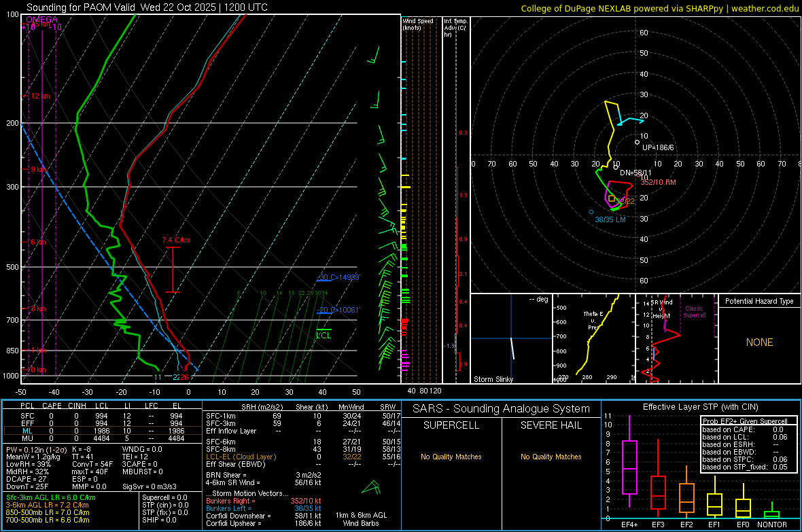Select the NONE hazard type value
This screenshot has width=802, height=532.
760,342
